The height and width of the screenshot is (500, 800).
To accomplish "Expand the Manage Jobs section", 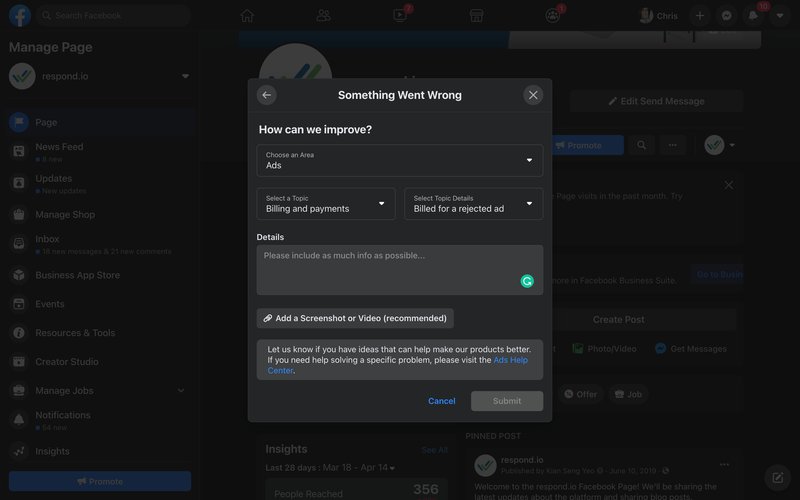I will tap(181, 390).
